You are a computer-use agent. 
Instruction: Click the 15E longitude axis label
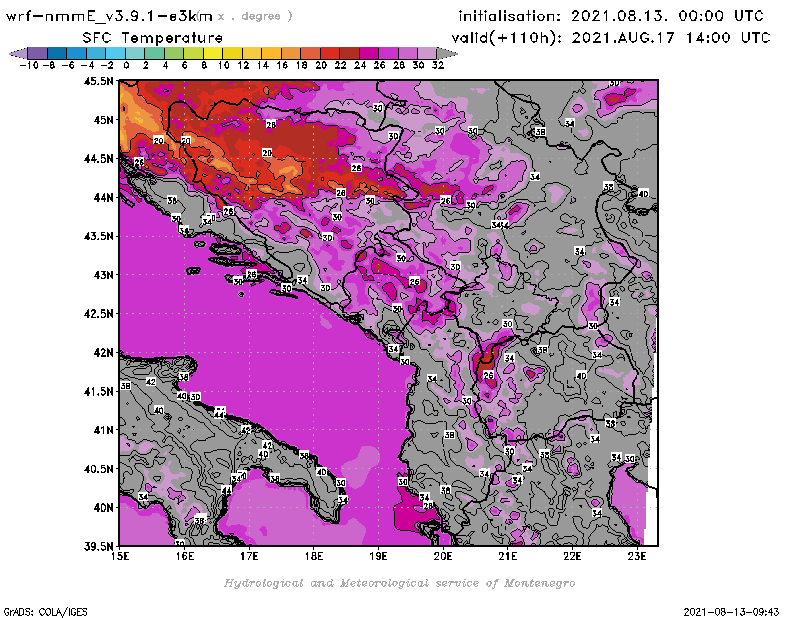coord(120,556)
